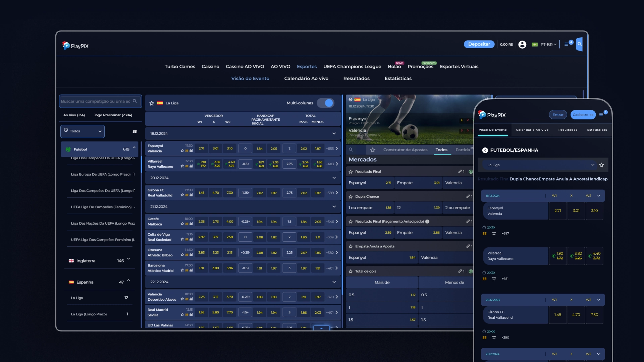Click the grid view icon beside Todos filter

pyautogui.click(x=135, y=132)
